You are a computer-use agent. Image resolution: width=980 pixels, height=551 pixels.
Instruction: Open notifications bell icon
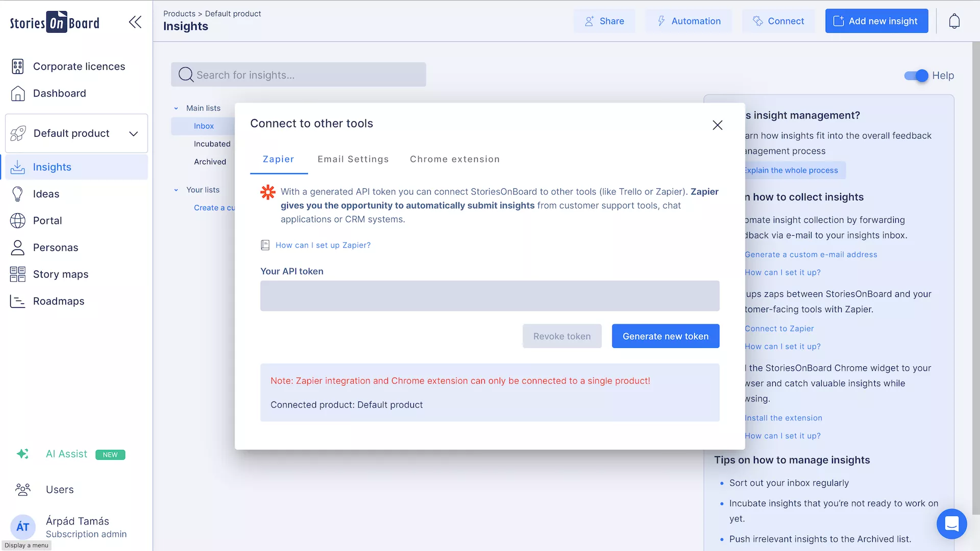coord(954,21)
